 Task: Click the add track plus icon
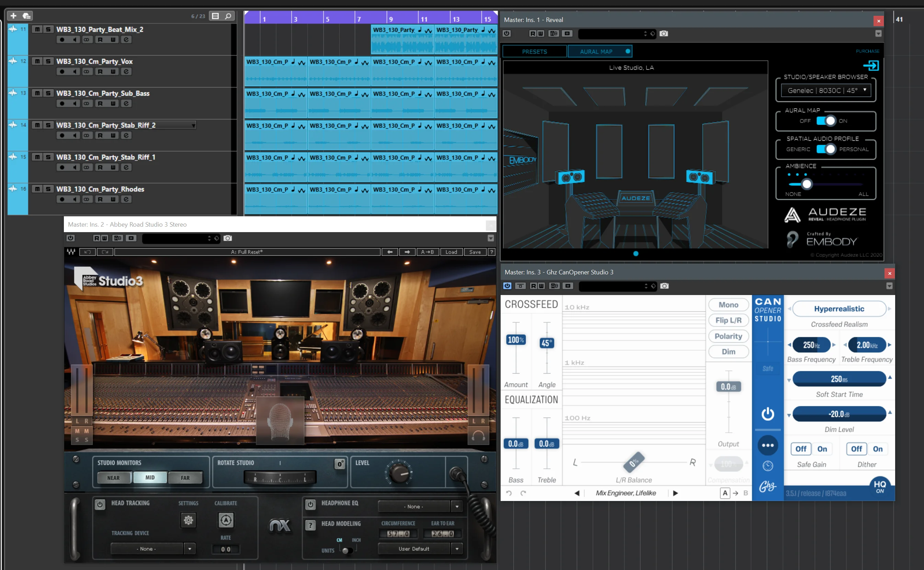pyautogui.click(x=13, y=16)
